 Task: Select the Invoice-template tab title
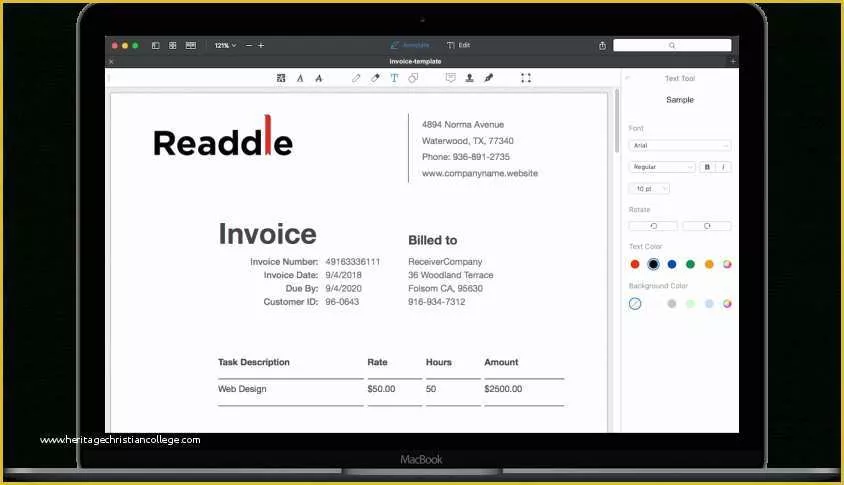click(x=415, y=61)
